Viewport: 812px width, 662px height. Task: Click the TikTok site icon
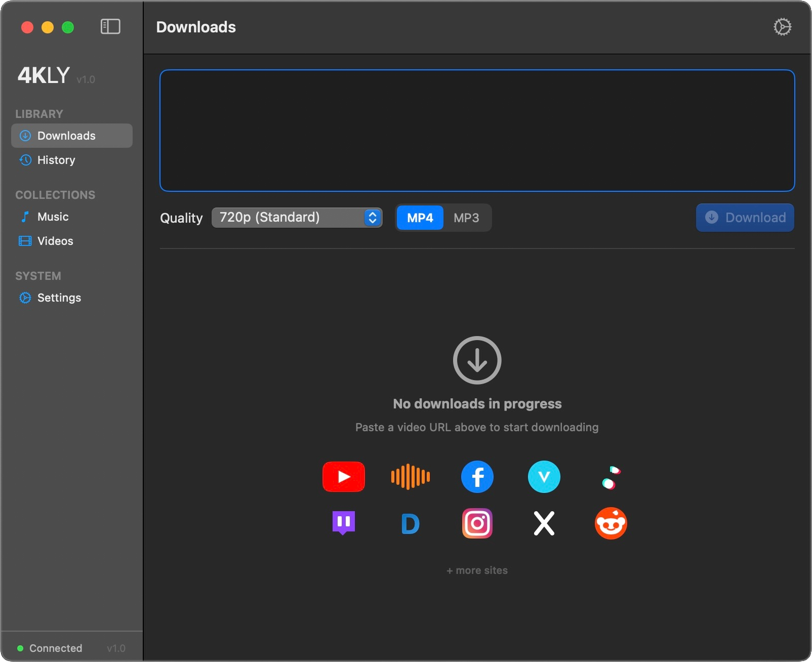coord(611,477)
